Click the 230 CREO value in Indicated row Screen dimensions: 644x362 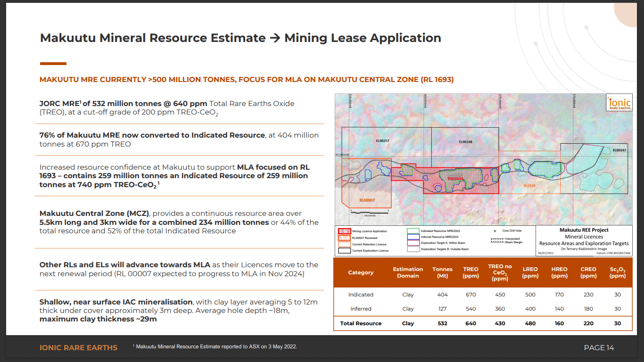pyautogui.click(x=588, y=295)
